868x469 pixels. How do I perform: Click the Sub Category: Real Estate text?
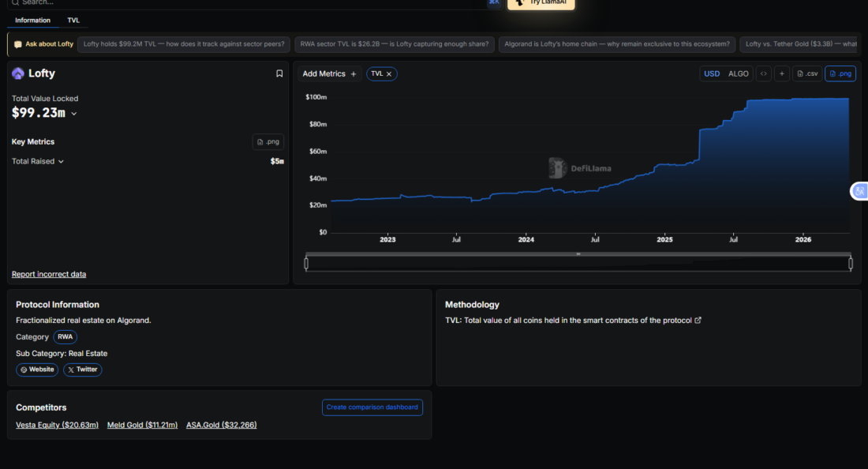click(62, 353)
